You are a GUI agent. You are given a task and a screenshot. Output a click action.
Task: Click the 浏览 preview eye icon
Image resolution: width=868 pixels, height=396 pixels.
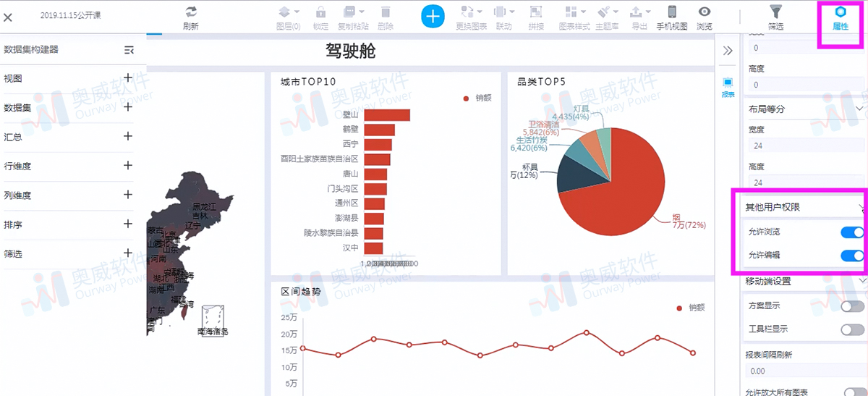(704, 12)
